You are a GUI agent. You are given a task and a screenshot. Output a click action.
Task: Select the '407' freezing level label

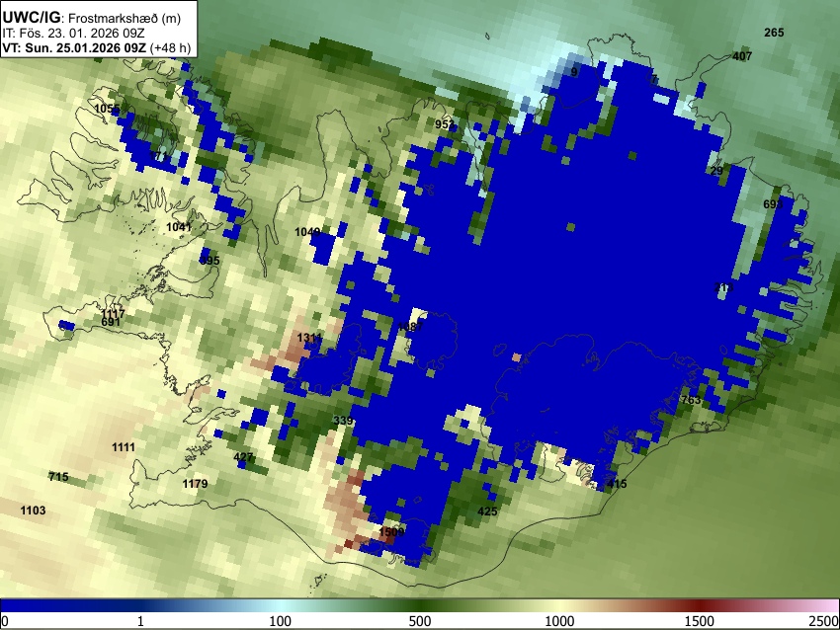coord(742,55)
